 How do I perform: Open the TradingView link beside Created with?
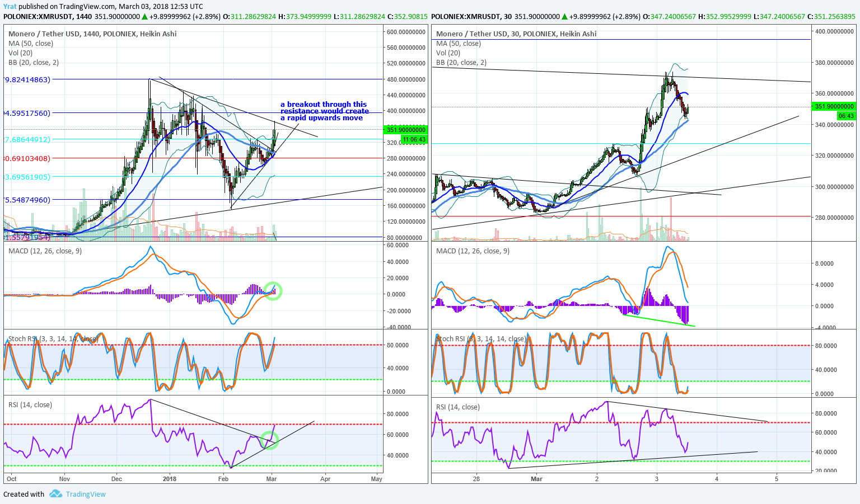tap(86, 494)
